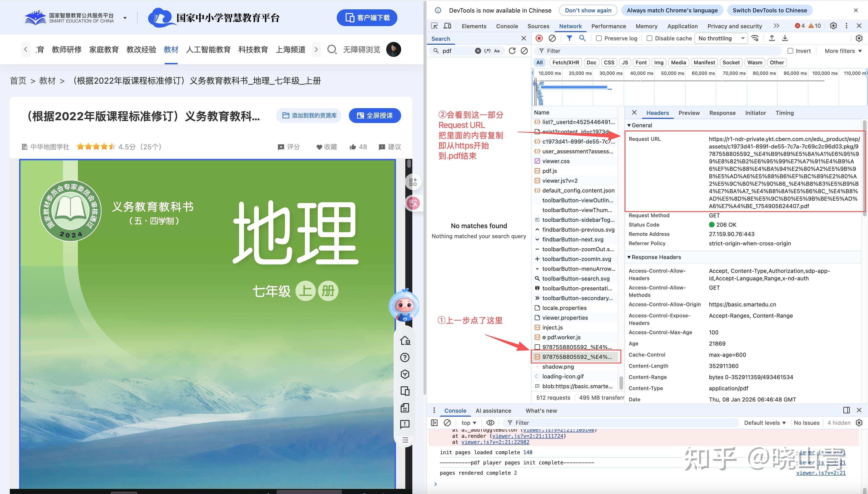Click the translate icon beside the book viewer
Image resolution: width=868 pixels, height=494 pixels.
[x=413, y=203]
